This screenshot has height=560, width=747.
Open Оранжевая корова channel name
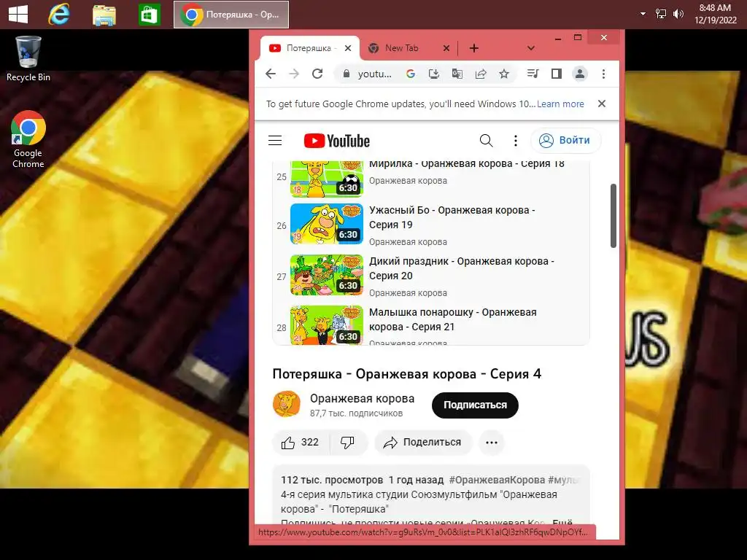(362, 399)
